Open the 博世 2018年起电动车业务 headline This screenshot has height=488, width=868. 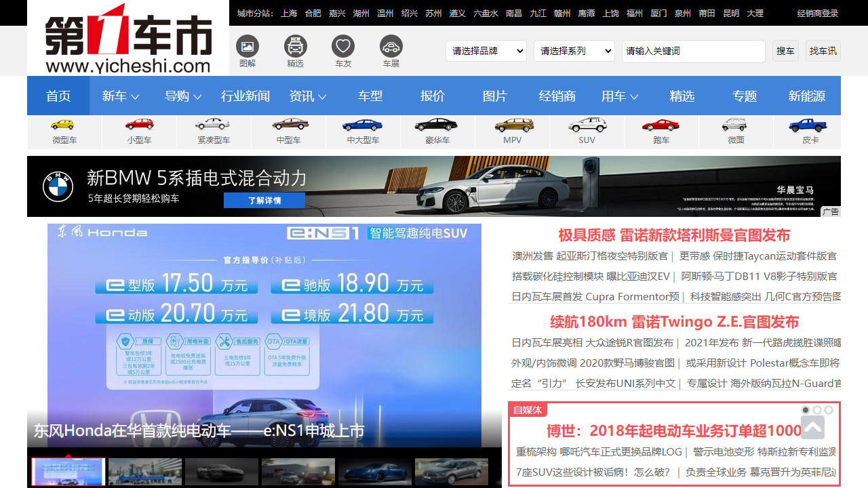click(674, 431)
